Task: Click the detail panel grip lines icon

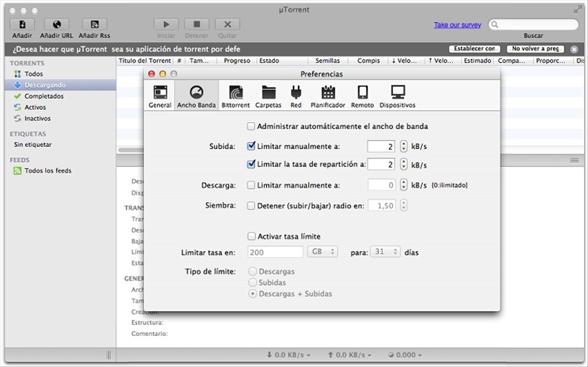Action: [x=574, y=161]
